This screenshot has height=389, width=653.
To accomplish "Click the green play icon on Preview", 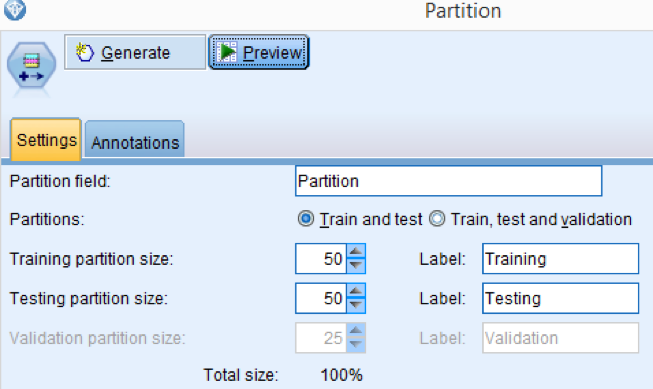I will point(227,52).
